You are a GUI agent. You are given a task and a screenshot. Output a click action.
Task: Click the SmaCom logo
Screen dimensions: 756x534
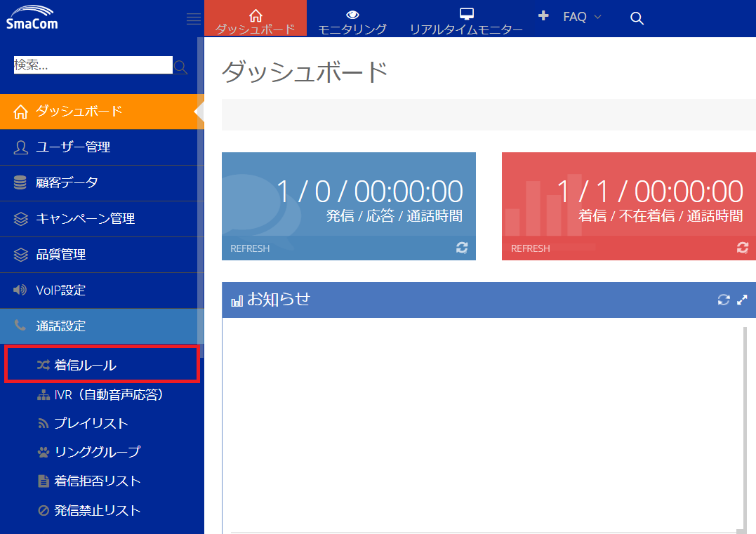[x=32, y=18]
